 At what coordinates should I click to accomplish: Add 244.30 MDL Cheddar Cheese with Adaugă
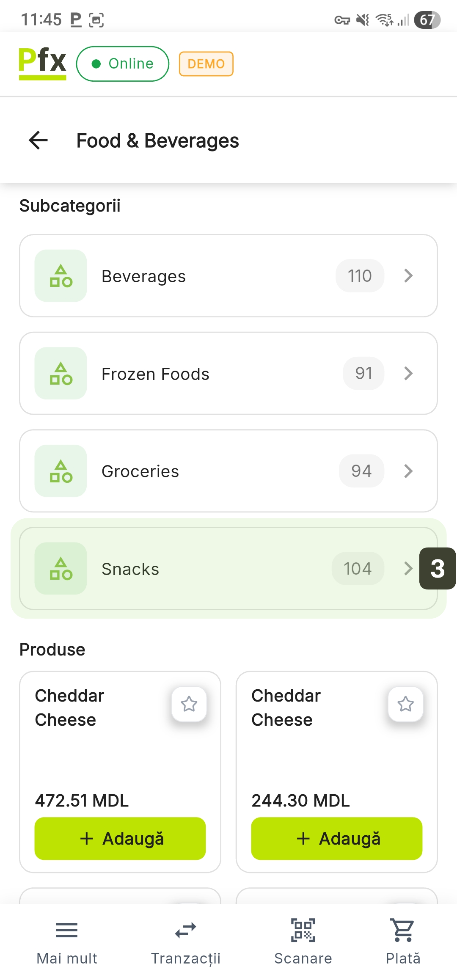[337, 838]
